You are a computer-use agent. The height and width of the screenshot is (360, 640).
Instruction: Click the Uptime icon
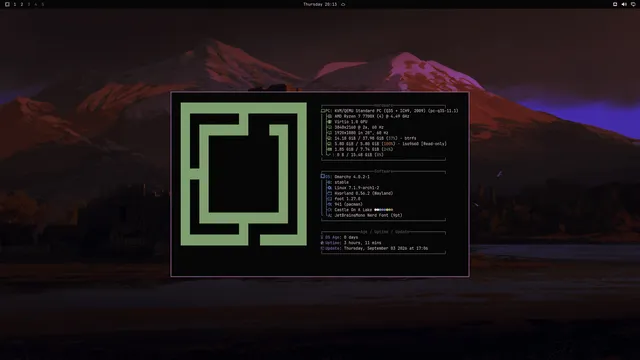[x=322, y=243]
